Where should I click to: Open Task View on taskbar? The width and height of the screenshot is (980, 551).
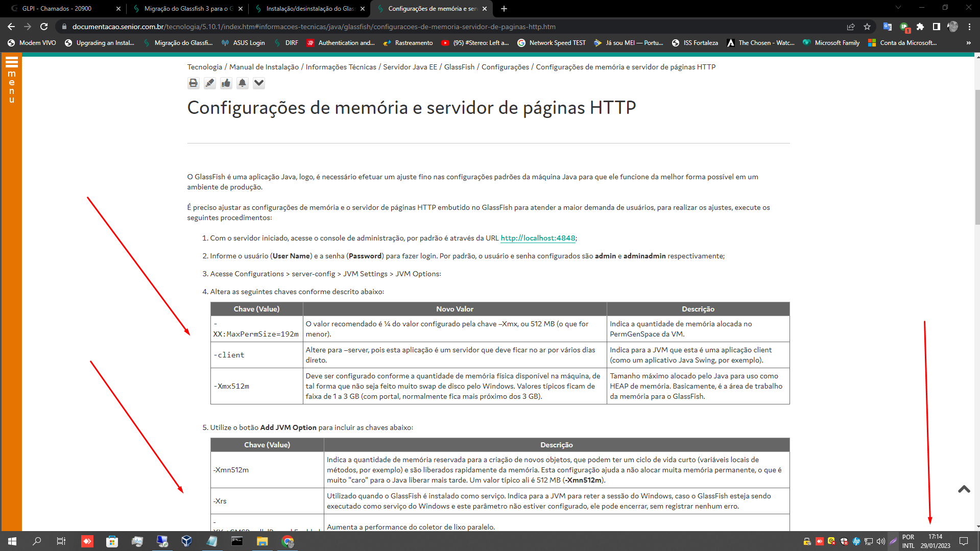pos(61,541)
